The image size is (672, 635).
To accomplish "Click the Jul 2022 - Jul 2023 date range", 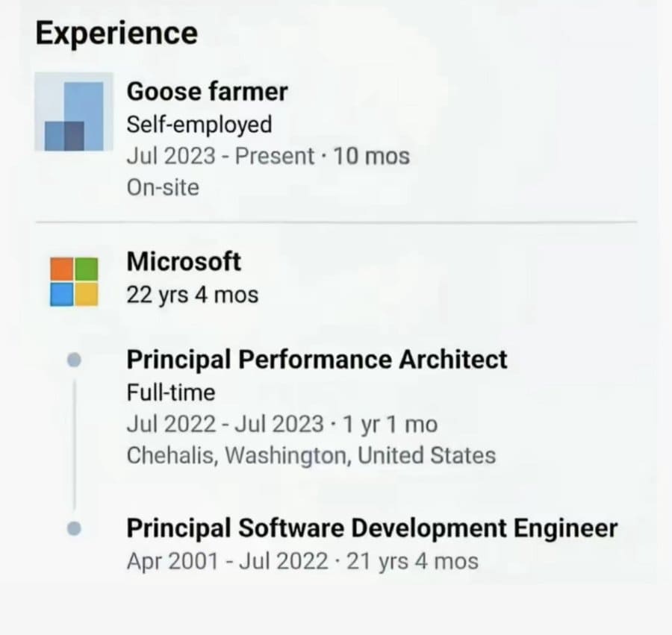I will click(x=225, y=425).
